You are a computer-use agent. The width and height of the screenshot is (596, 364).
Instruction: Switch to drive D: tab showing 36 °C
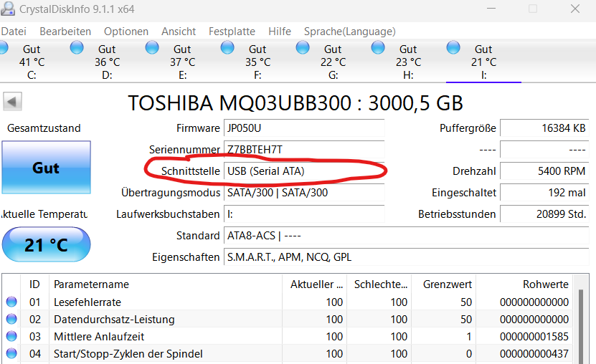pyautogui.click(x=107, y=62)
